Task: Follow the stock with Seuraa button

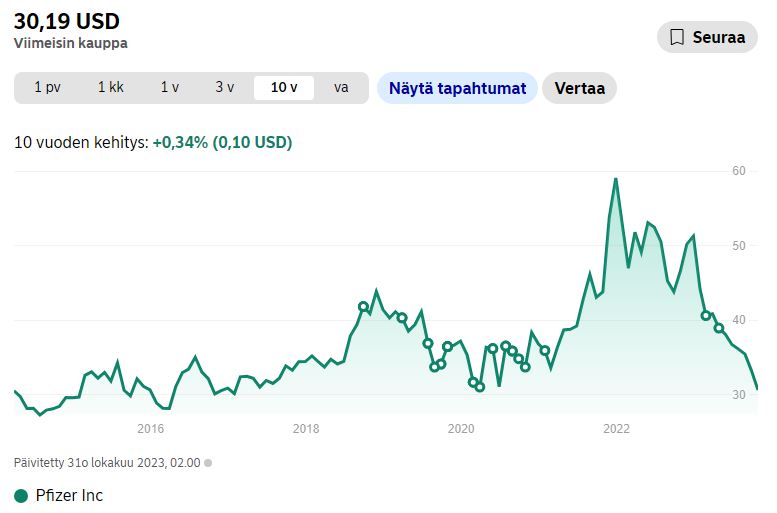Action: 707,37
